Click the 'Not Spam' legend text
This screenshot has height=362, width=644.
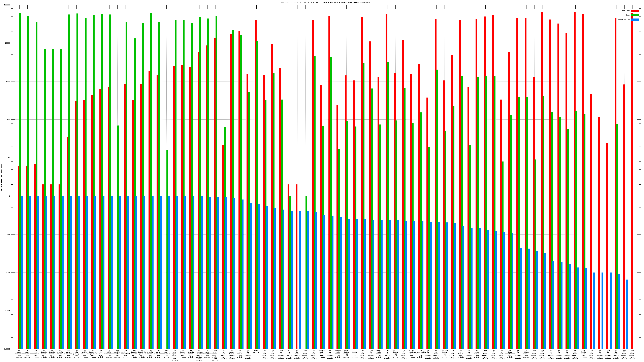[x=626, y=11]
